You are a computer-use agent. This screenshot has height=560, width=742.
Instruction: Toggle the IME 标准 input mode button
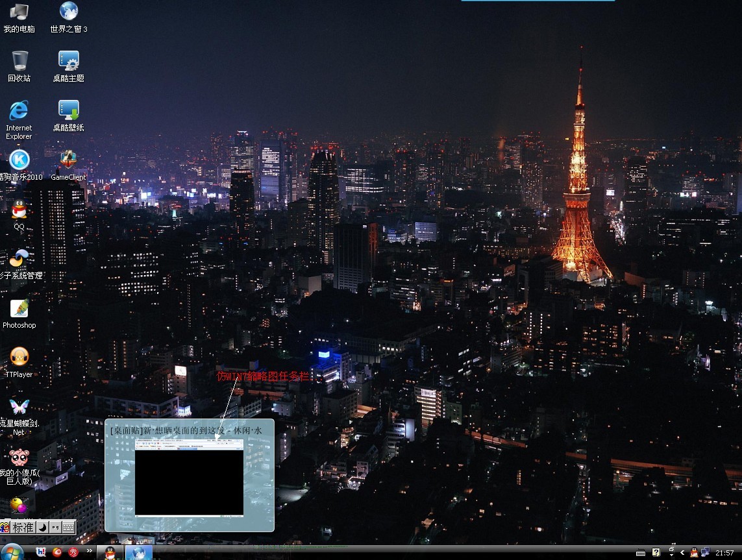[x=23, y=527]
